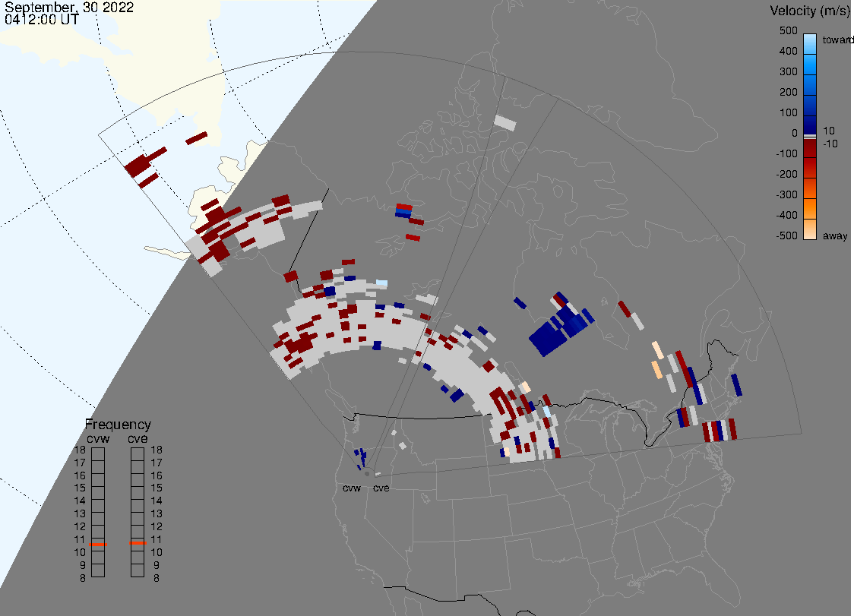854x616 pixels.
Task: Click the red frequency marker on cvw bar
Action: click(x=98, y=545)
